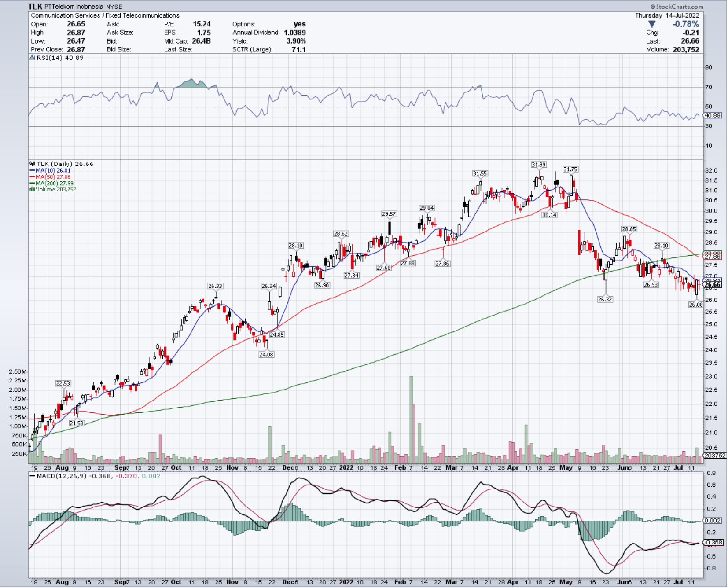Click the 29.84 price high label
728x588 pixels.
[426, 208]
